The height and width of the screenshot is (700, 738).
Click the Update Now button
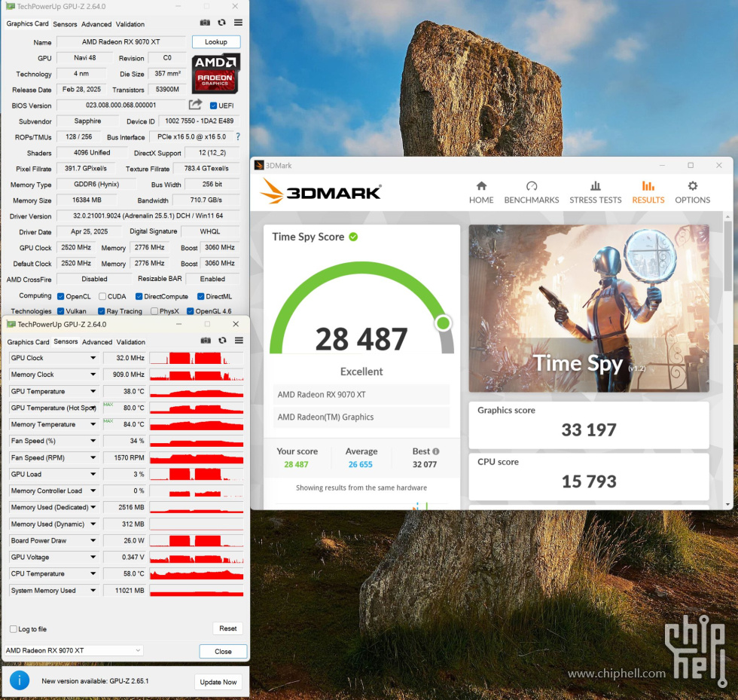pos(218,682)
